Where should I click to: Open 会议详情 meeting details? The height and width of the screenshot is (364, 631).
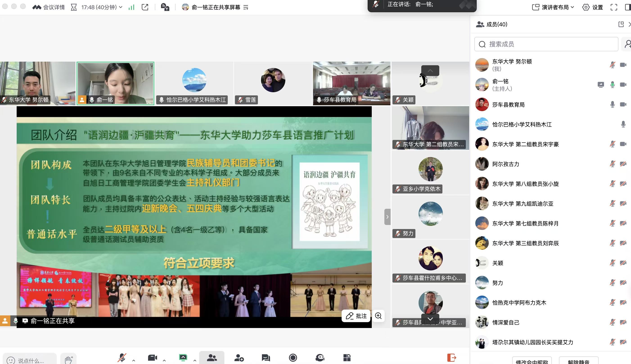49,7
